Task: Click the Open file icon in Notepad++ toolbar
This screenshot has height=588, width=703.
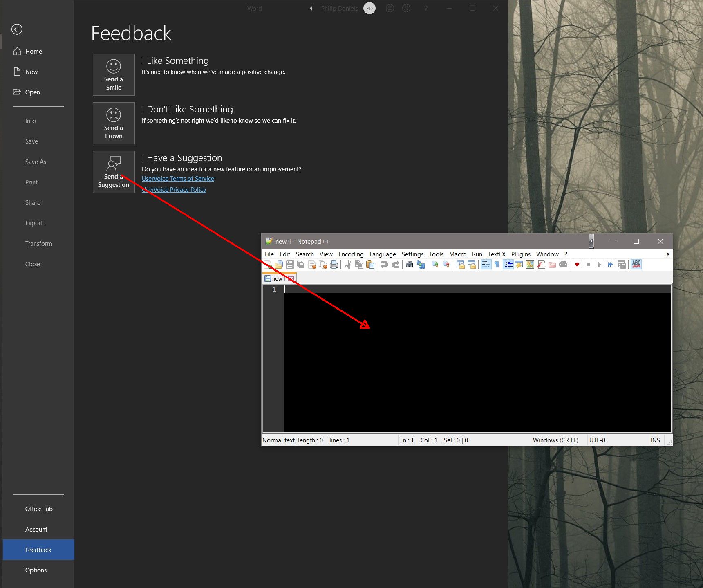Action: coord(279,265)
